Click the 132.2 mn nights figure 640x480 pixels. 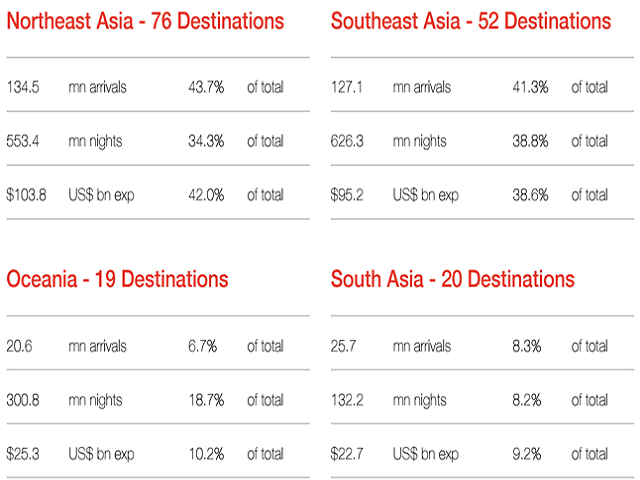[x=348, y=400]
